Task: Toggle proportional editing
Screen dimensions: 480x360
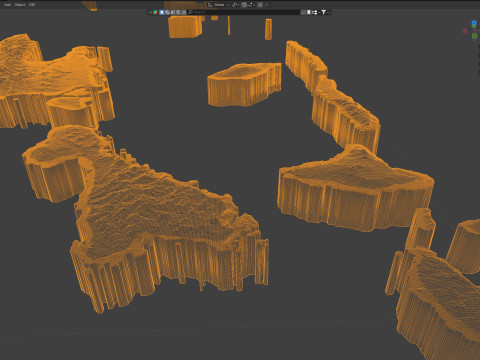Action: click(260, 5)
